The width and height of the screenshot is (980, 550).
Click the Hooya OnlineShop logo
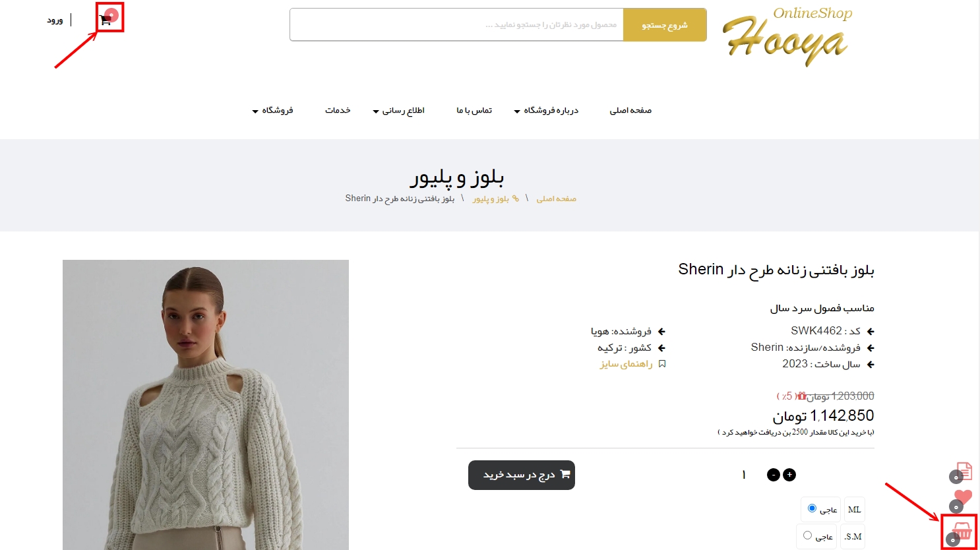[x=787, y=37]
